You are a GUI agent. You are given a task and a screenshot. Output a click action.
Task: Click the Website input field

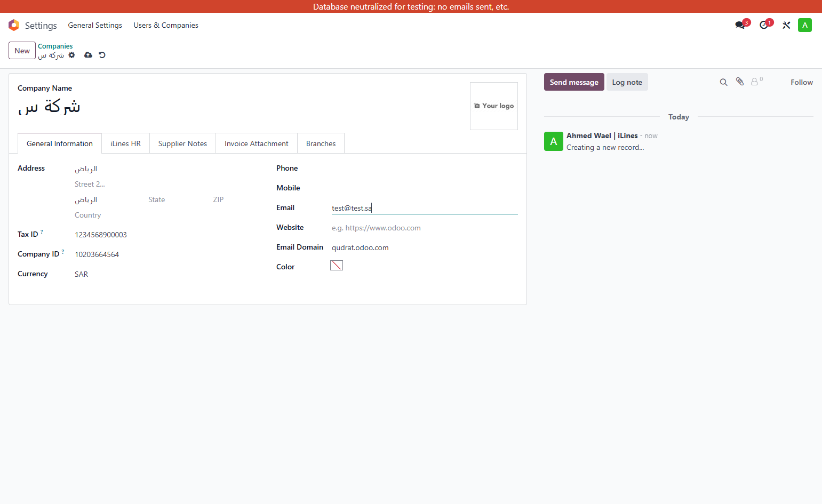pos(425,228)
